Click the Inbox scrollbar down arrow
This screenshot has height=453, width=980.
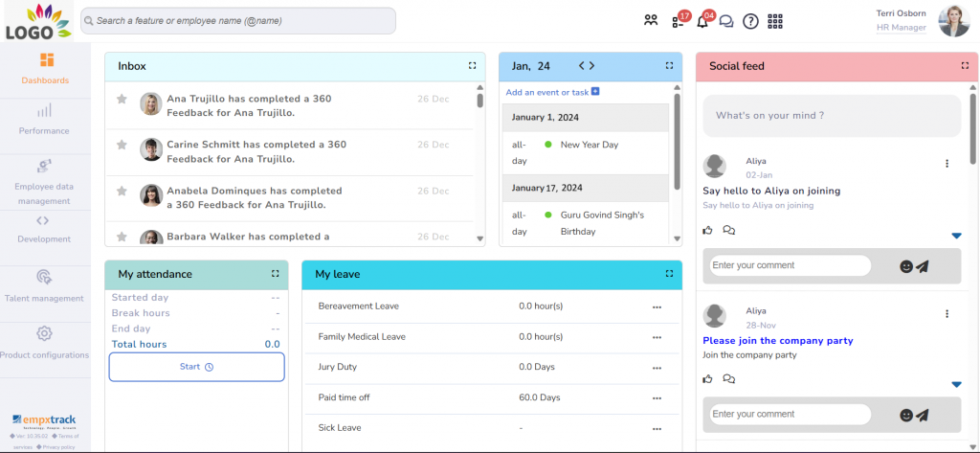coord(480,238)
